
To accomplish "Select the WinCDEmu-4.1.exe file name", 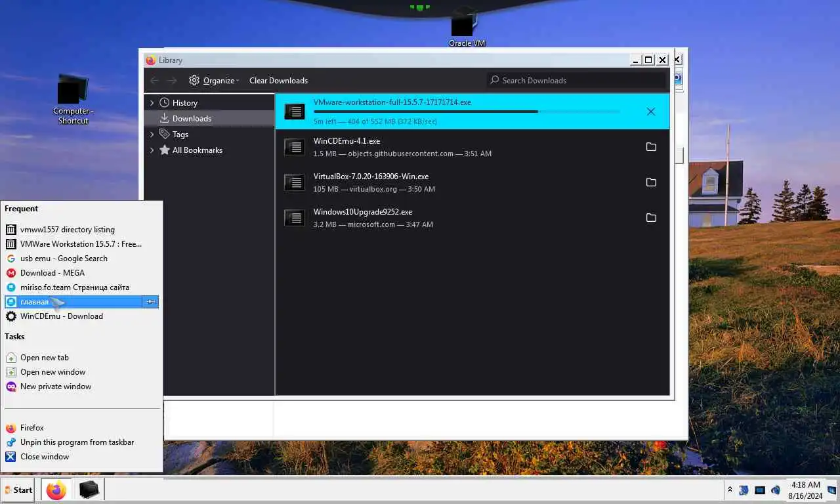I will tap(346, 141).
